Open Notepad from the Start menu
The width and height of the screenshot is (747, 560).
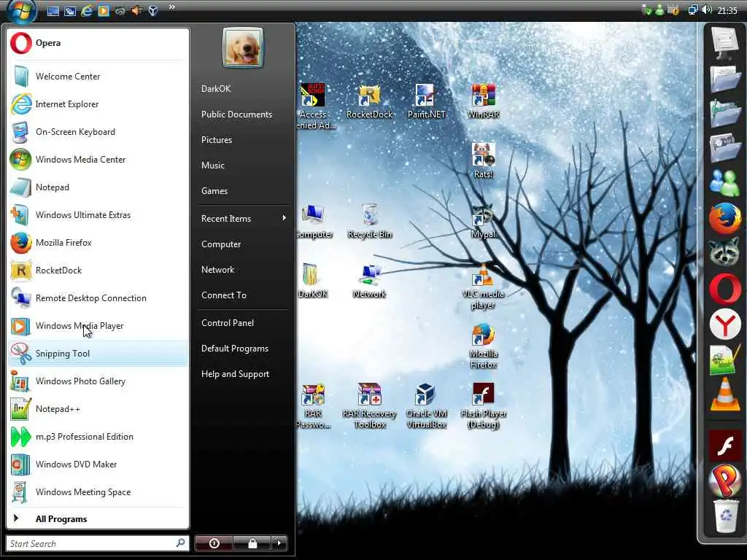pos(98,187)
